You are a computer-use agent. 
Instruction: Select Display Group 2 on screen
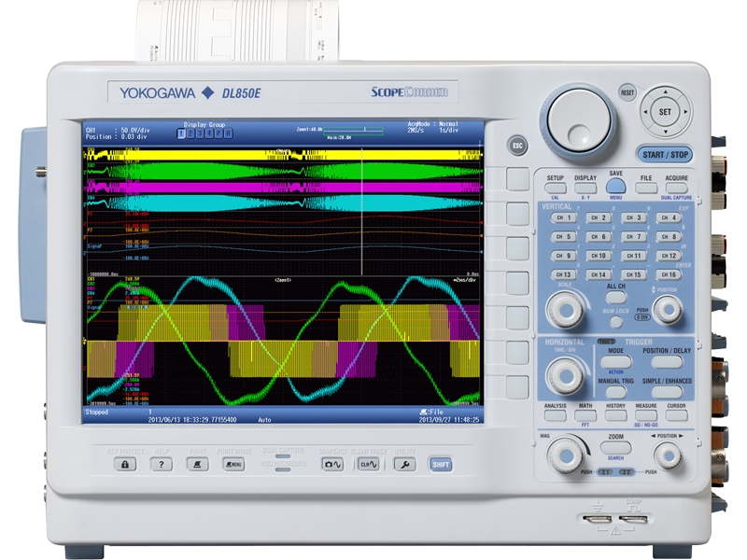point(190,133)
